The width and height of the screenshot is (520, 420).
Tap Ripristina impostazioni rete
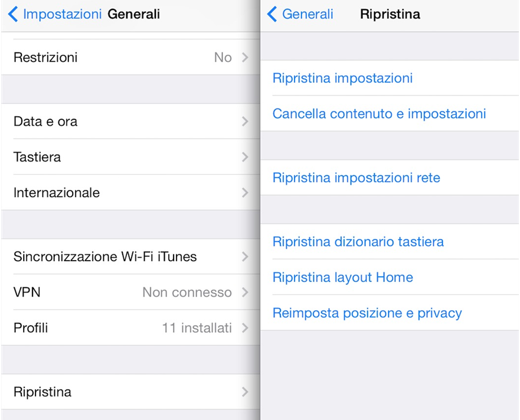click(357, 178)
